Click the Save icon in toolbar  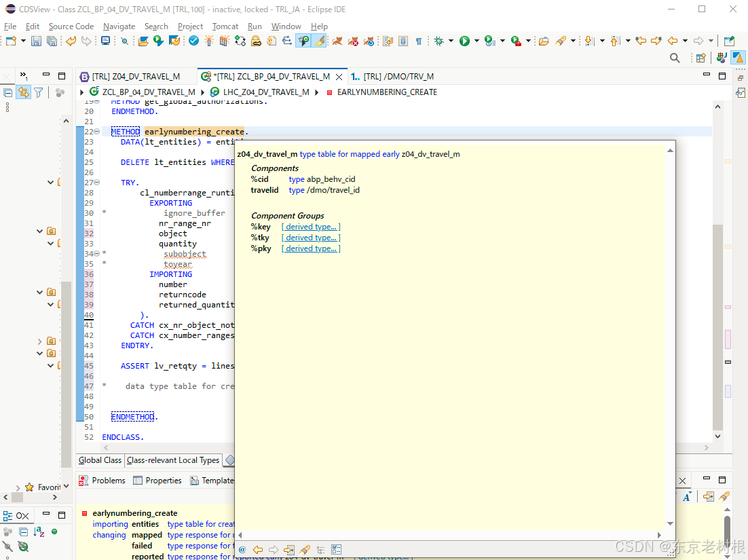tap(36, 41)
